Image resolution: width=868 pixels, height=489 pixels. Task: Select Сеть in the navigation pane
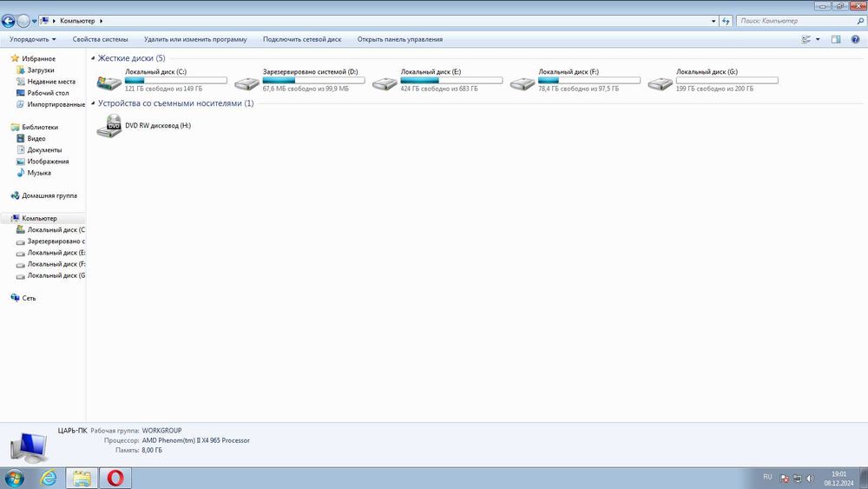pyautogui.click(x=29, y=298)
